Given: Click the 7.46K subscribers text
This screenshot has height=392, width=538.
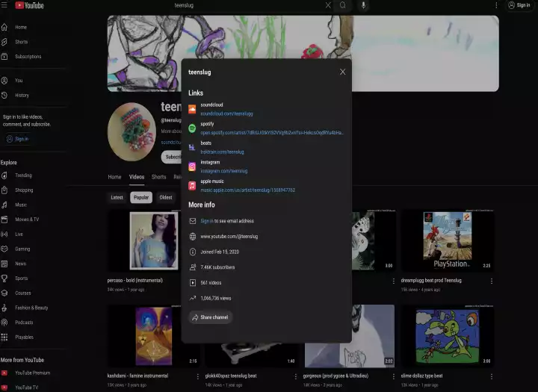Looking at the screenshot, I should click(x=217, y=267).
